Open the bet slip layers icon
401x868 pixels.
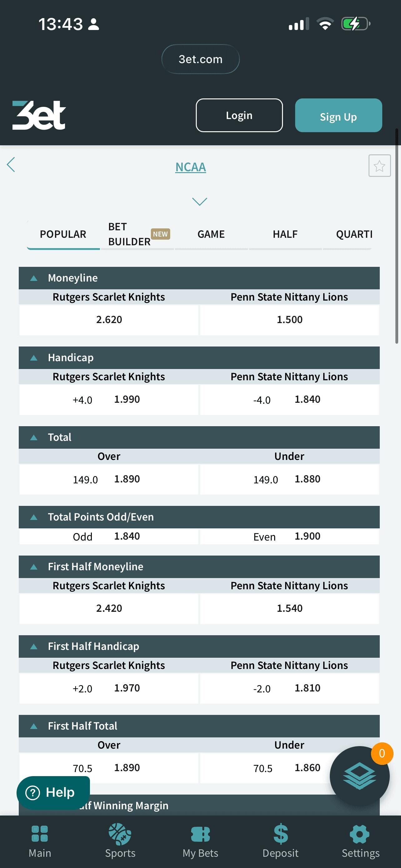[x=359, y=776]
